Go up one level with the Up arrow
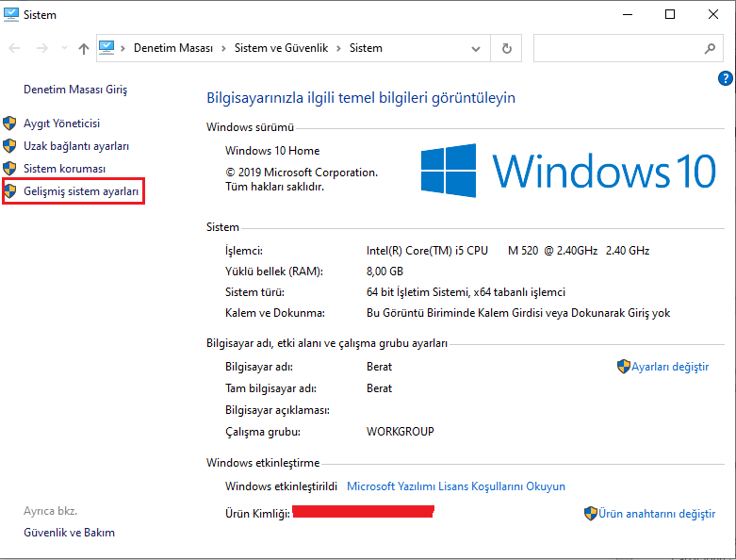The height and width of the screenshot is (560, 736). 84,48
